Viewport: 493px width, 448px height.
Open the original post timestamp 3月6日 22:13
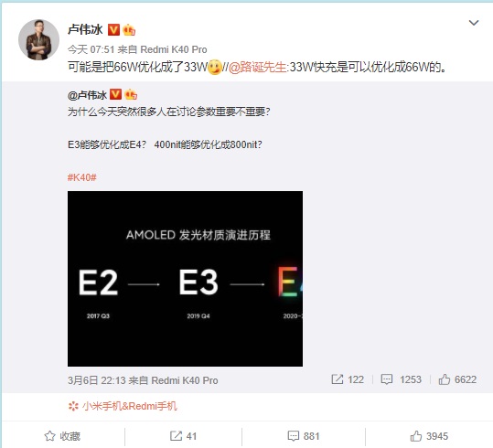(97, 380)
